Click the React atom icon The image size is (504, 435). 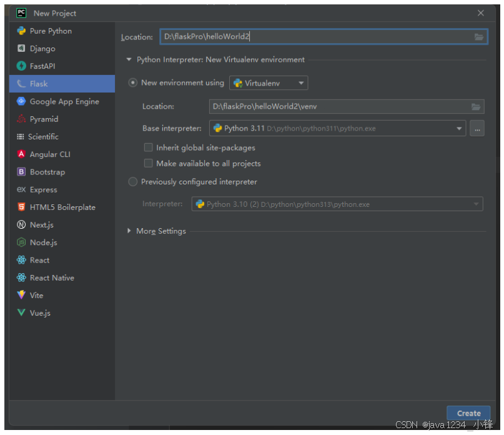point(21,260)
